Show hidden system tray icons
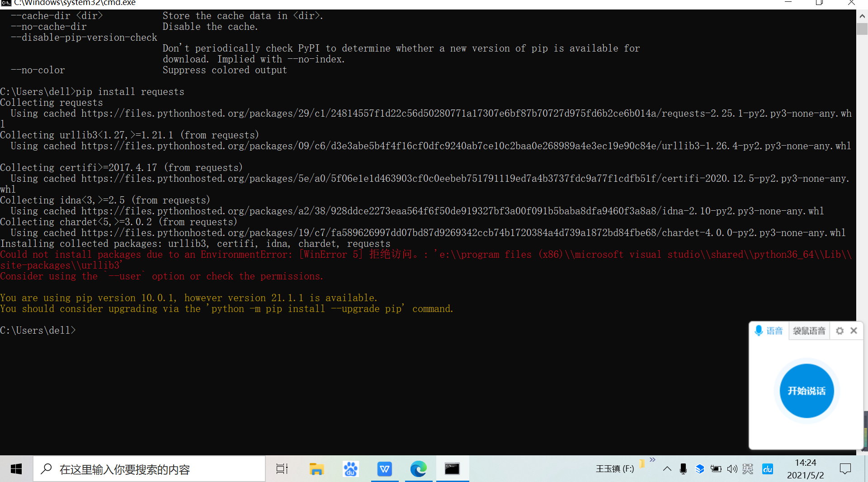This screenshot has height=482, width=868. (x=667, y=469)
